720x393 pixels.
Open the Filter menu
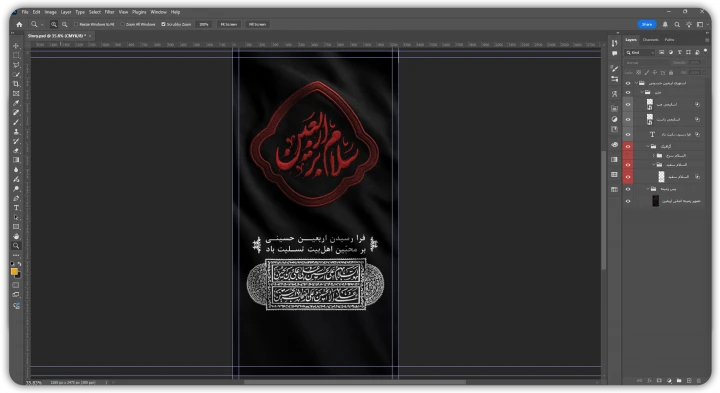point(109,12)
